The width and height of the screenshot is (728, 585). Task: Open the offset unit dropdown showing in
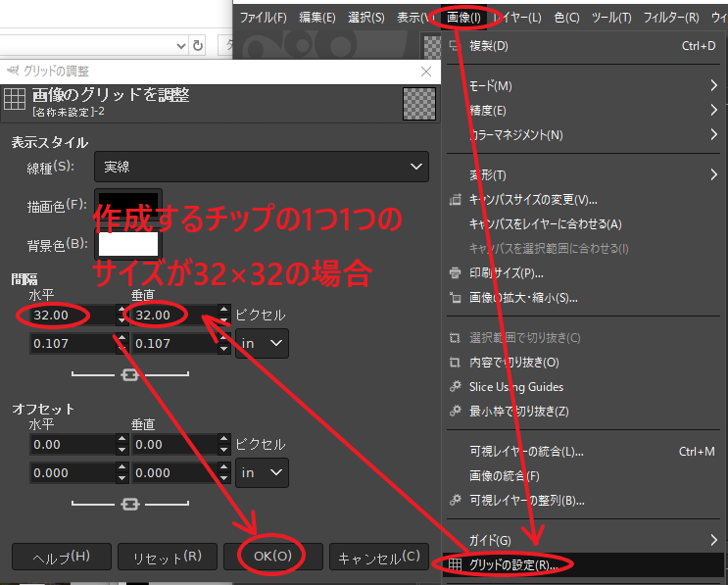point(262,472)
